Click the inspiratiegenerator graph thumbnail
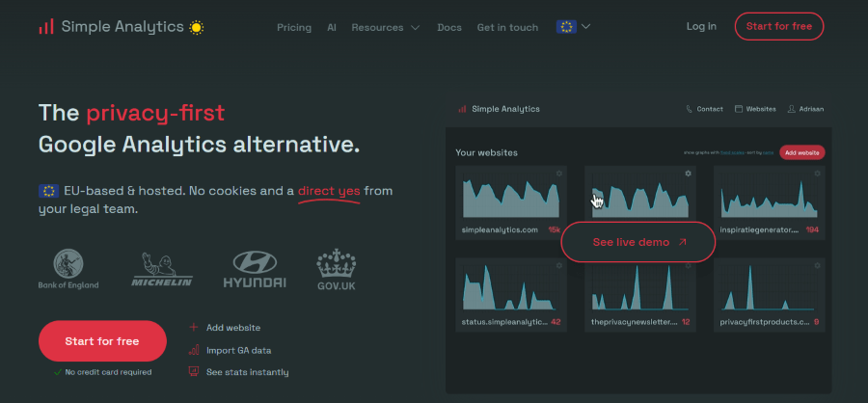Viewport: 868px width, 403px height. tap(769, 195)
